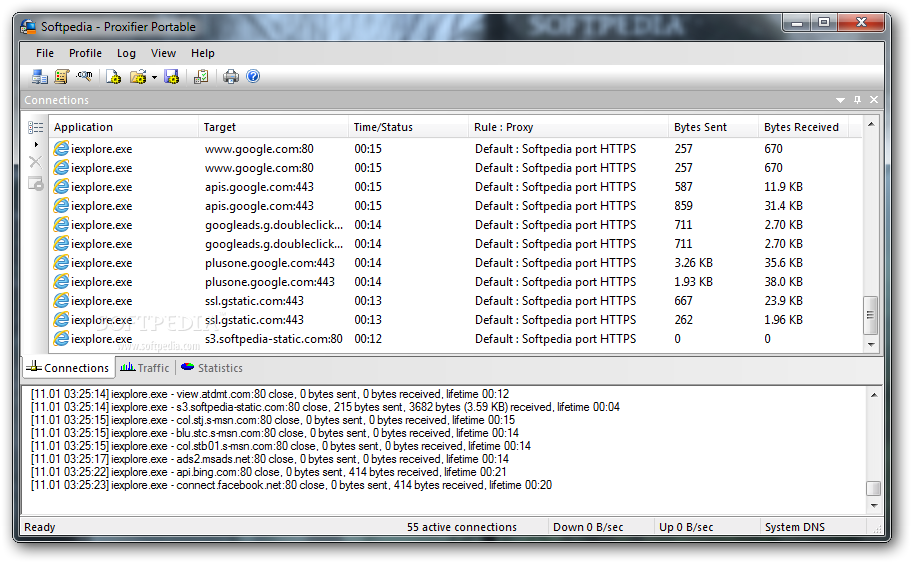This screenshot has width=912, height=563.
Task: Open the View menu
Action: pyautogui.click(x=163, y=53)
